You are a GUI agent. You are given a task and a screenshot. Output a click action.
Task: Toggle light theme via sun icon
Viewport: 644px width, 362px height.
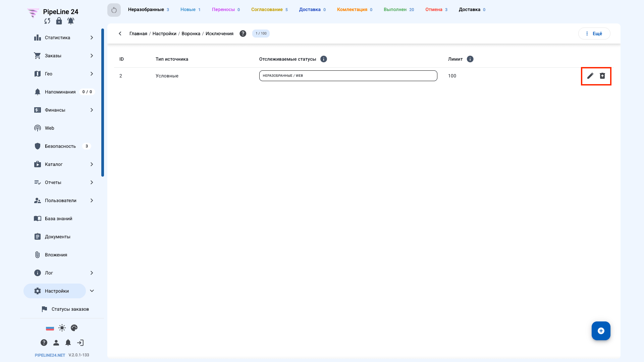(x=62, y=328)
